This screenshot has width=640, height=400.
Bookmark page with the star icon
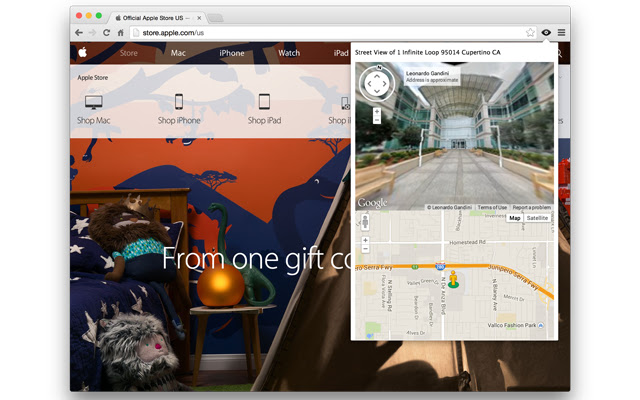pos(531,33)
